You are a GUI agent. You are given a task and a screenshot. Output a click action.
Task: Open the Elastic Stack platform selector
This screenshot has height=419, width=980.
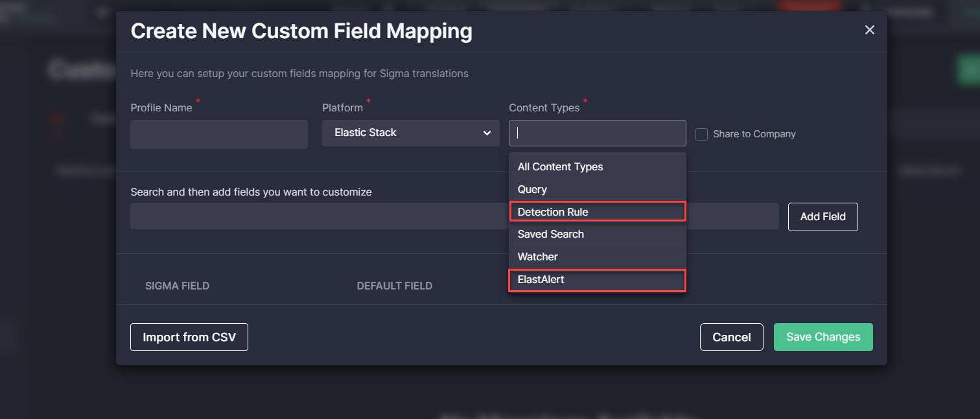coord(410,133)
